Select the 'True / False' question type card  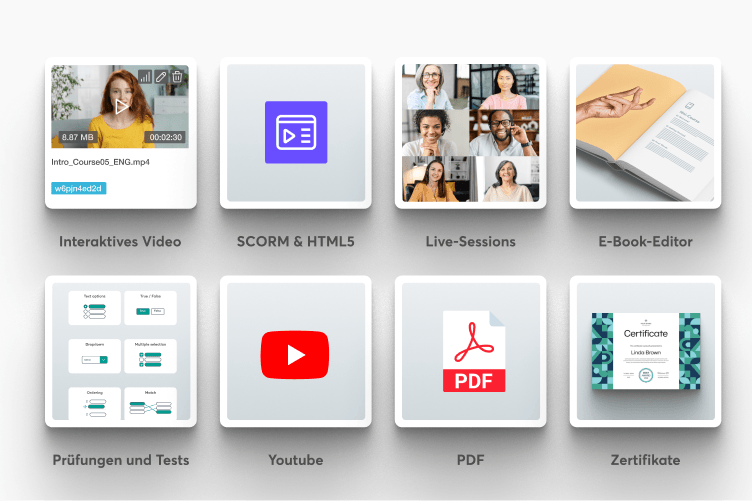(151, 308)
